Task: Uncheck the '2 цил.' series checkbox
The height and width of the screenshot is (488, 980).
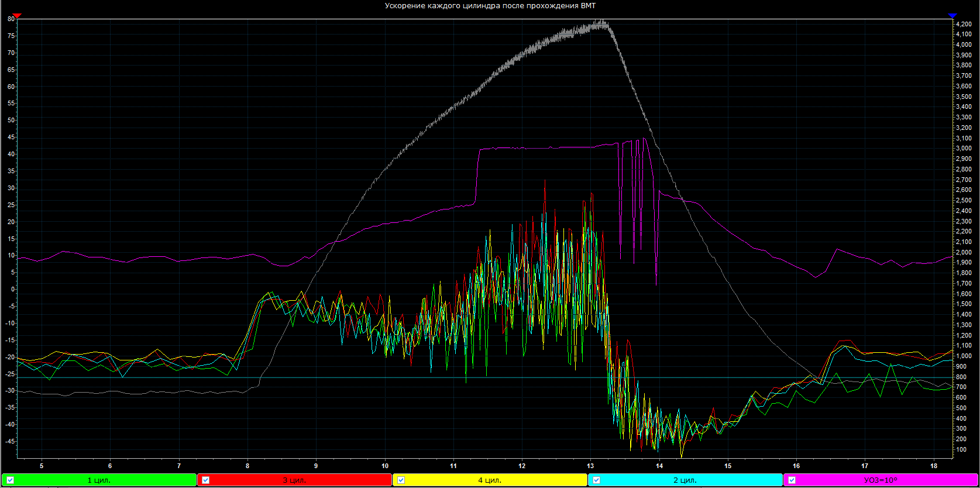Action: click(596, 480)
